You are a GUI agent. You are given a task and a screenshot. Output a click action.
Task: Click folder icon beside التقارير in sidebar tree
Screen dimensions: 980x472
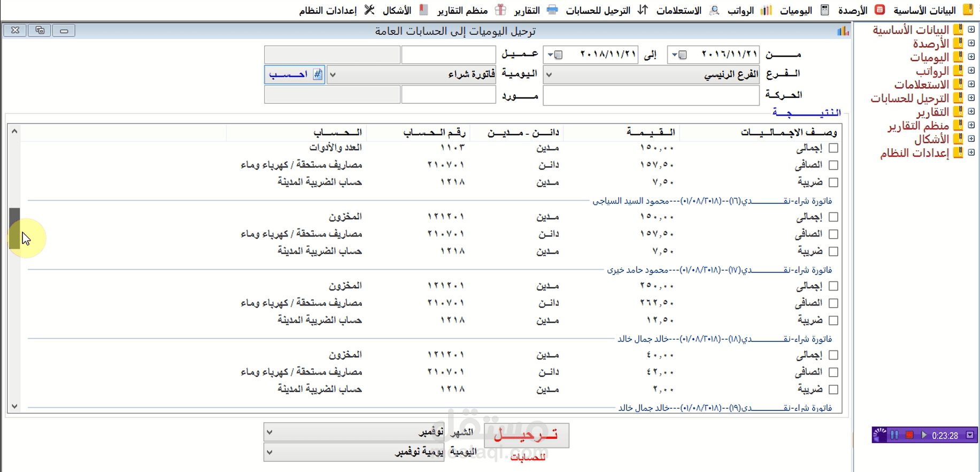(x=958, y=111)
